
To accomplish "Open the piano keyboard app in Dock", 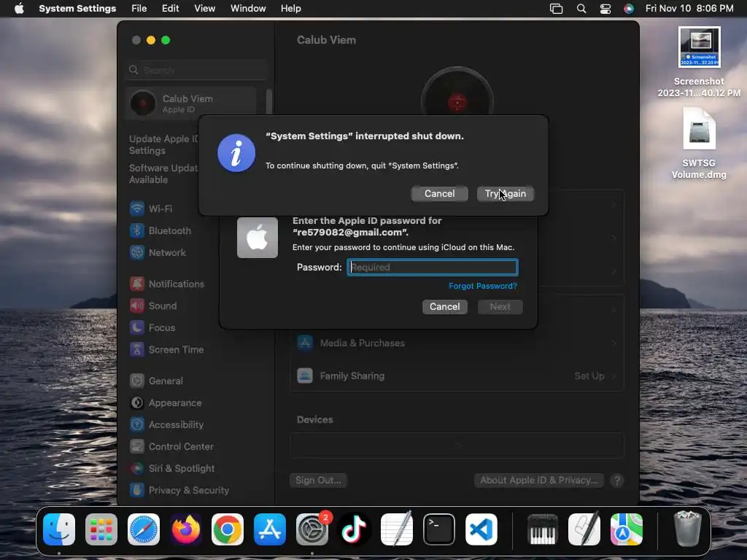I will [543, 529].
